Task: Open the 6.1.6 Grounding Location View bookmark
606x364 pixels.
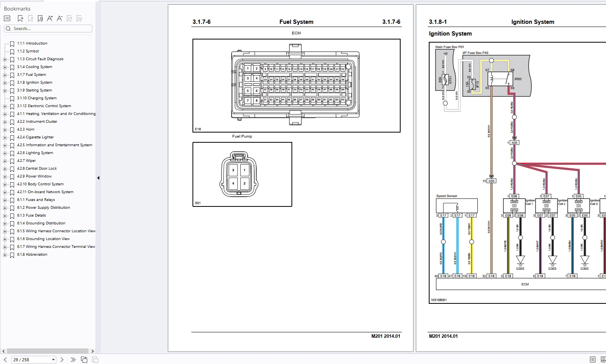Action: pyautogui.click(x=43, y=239)
